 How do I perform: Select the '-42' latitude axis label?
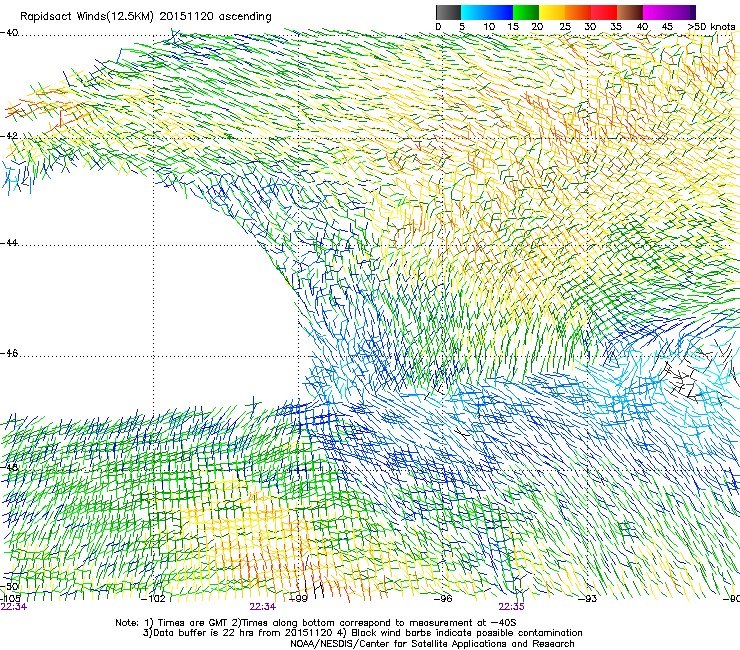(9, 136)
